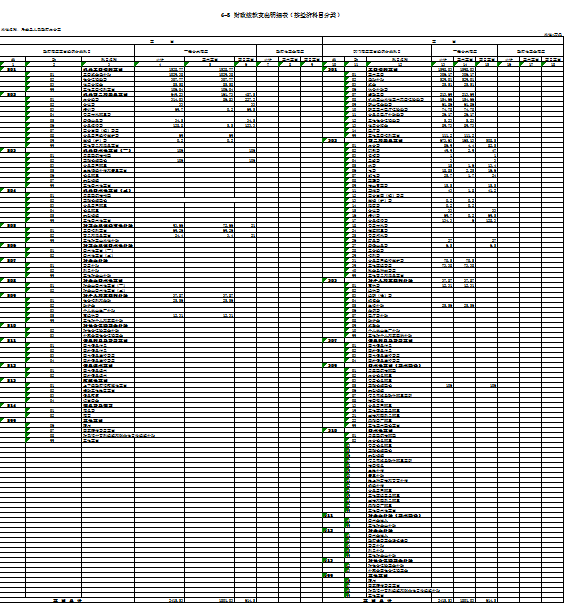Select column number 1 header cell
This screenshot has width=578, height=613.
coord(13,65)
